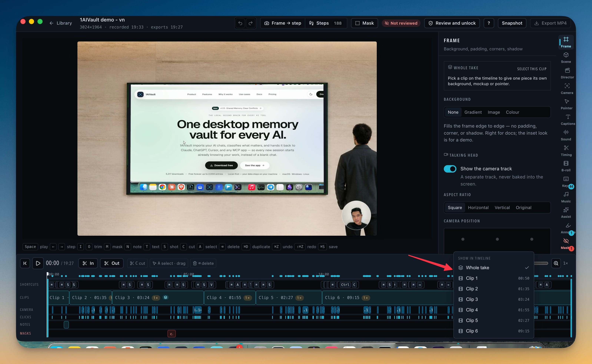
Task: Choose Clip 1 from Show in Timeline menu
Action: tap(493, 278)
